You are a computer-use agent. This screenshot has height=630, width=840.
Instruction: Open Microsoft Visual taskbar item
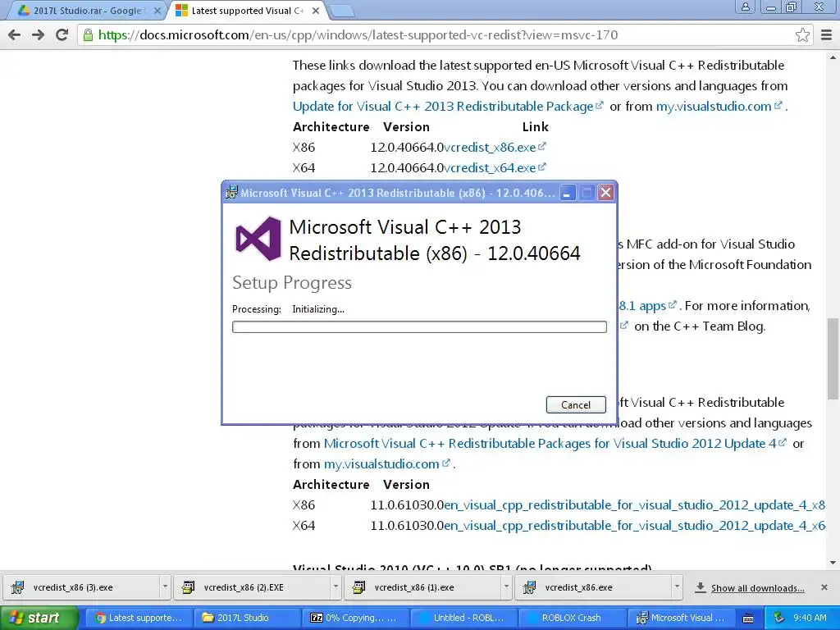coord(680,619)
